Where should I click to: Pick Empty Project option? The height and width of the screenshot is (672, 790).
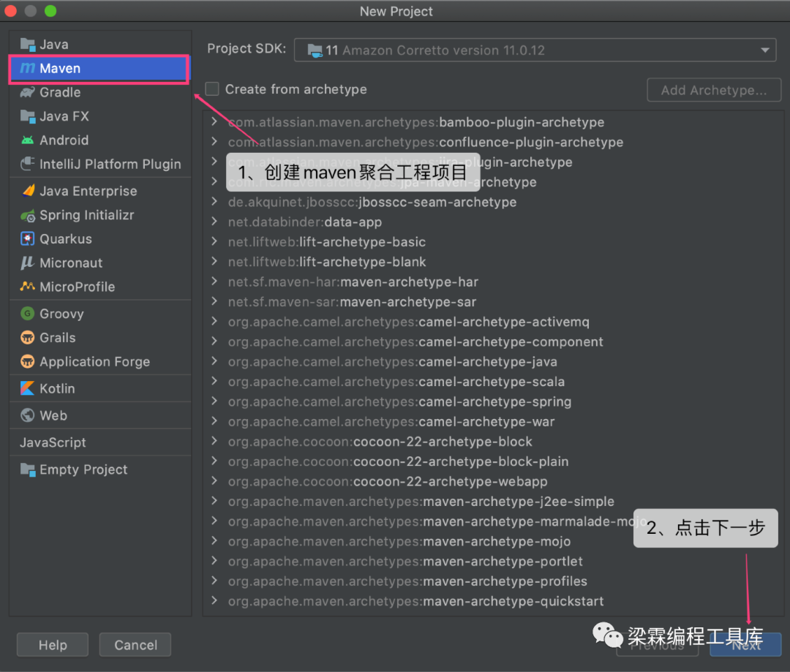[x=100, y=469]
